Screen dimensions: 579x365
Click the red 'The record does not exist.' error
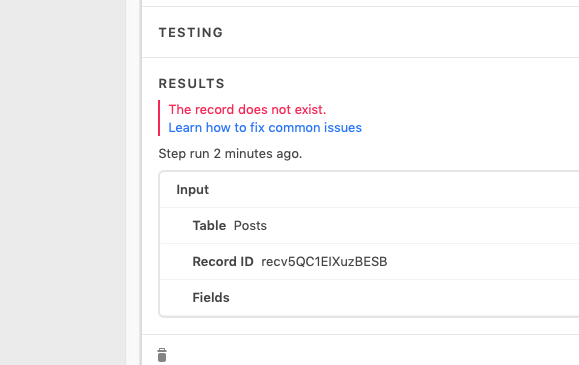(x=247, y=110)
